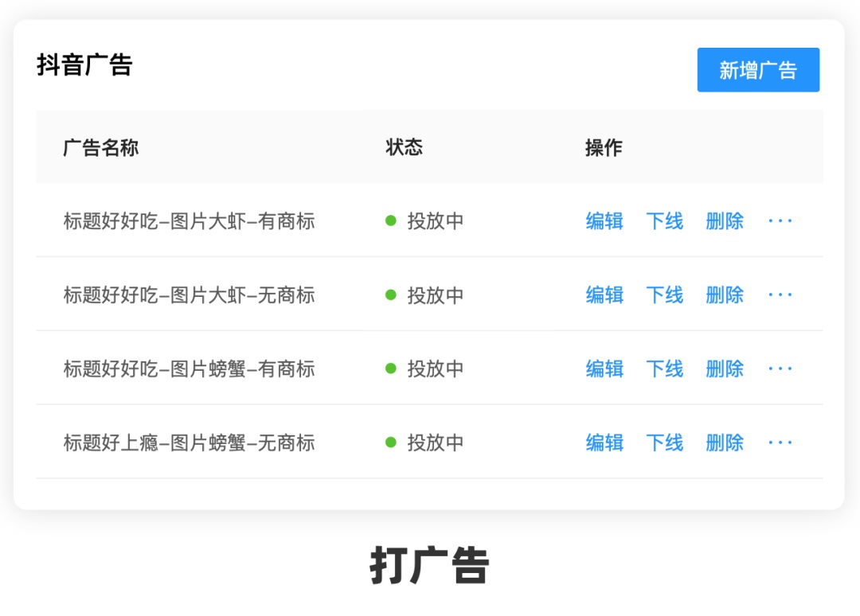
Task: Select the ad name 标题好上瘾-图片螃蟹-无商标
Action: [x=190, y=443]
